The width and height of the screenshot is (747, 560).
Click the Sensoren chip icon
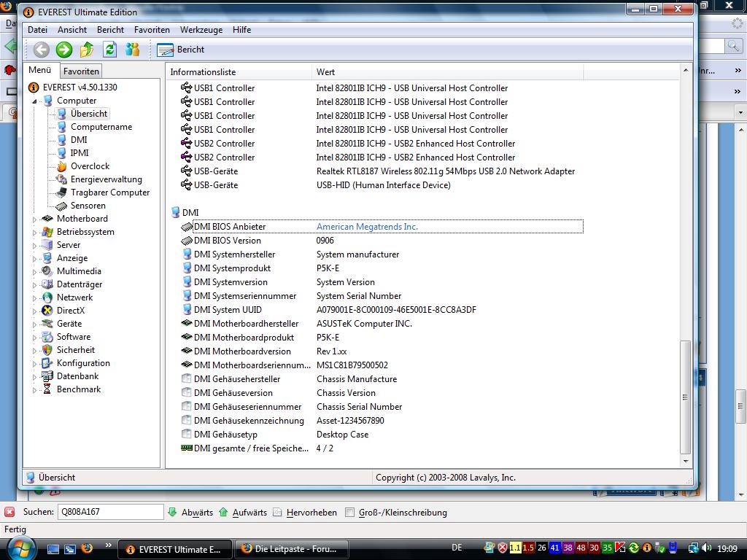[x=61, y=206]
